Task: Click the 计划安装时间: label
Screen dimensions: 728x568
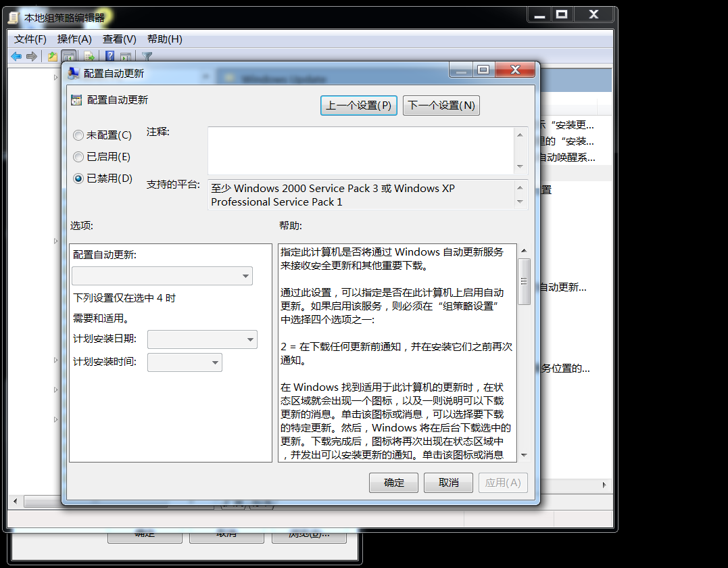Action: pyautogui.click(x=105, y=362)
